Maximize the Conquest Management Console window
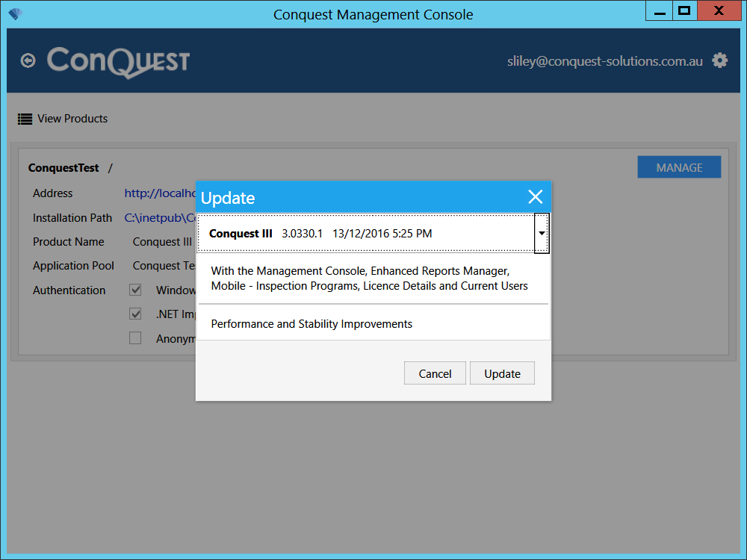 pyautogui.click(x=684, y=11)
